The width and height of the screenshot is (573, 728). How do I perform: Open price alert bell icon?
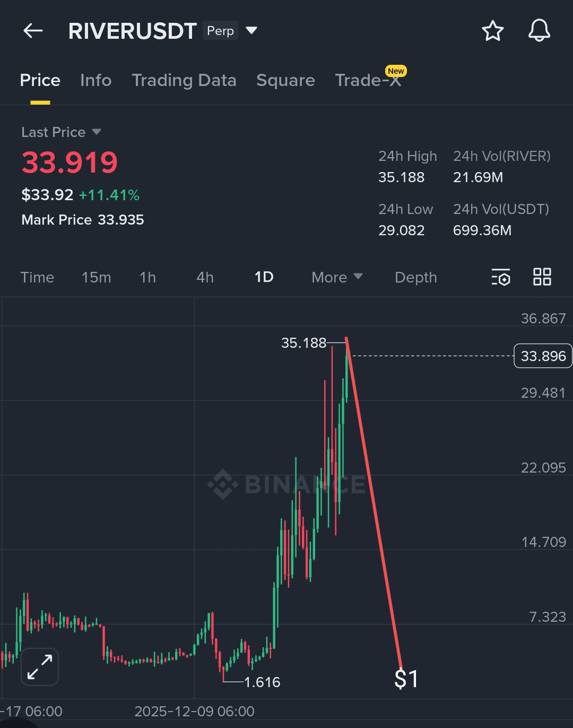pyautogui.click(x=539, y=31)
